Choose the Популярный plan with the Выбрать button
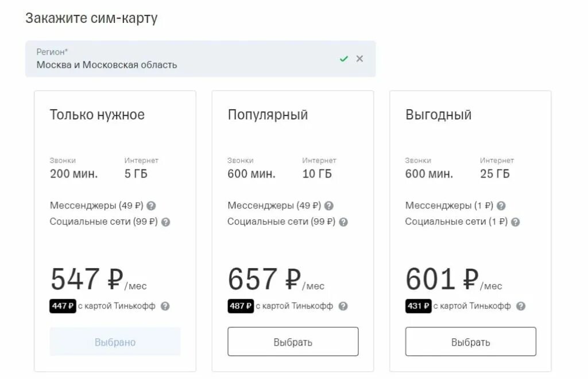The width and height of the screenshot is (588, 379). [293, 342]
